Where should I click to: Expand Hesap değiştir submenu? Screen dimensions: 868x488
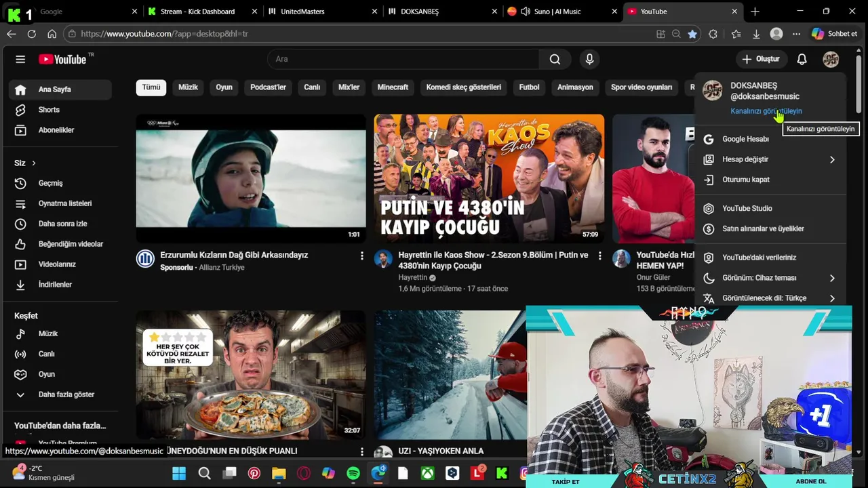[831, 159]
